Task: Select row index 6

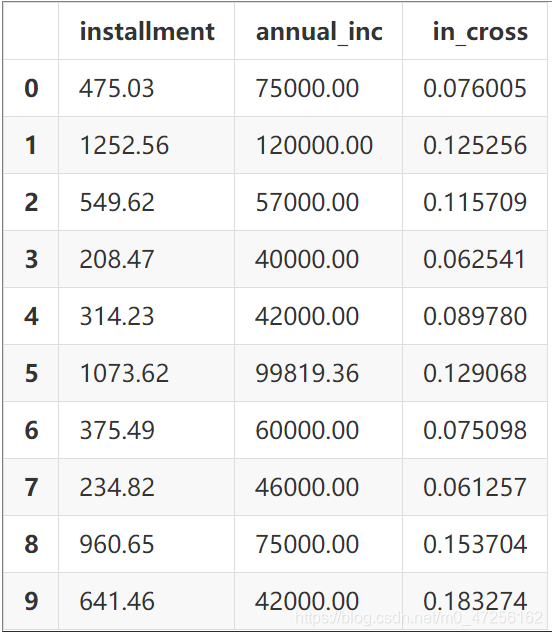Action: click(32, 430)
